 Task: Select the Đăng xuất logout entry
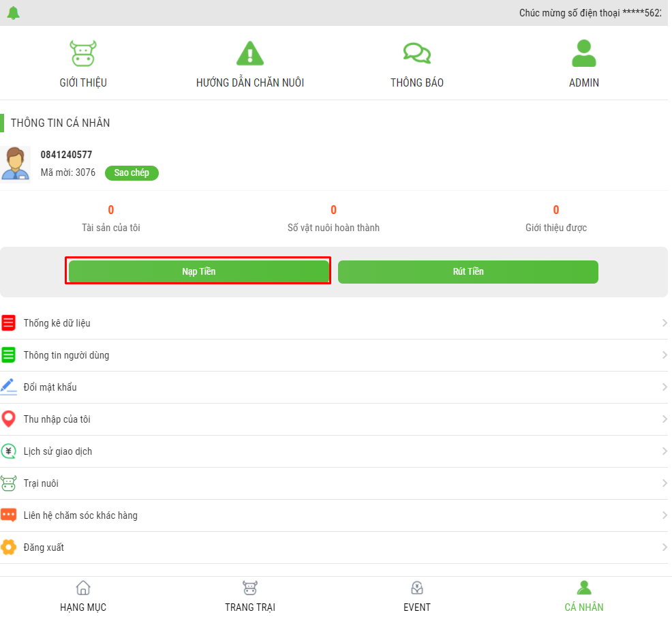(x=44, y=547)
